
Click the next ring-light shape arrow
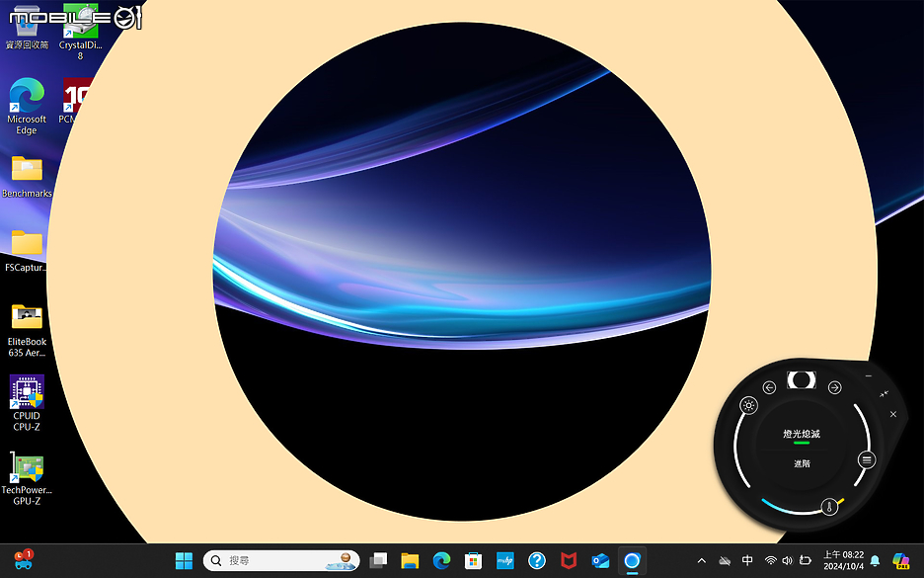pyautogui.click(x=834, y=387)
